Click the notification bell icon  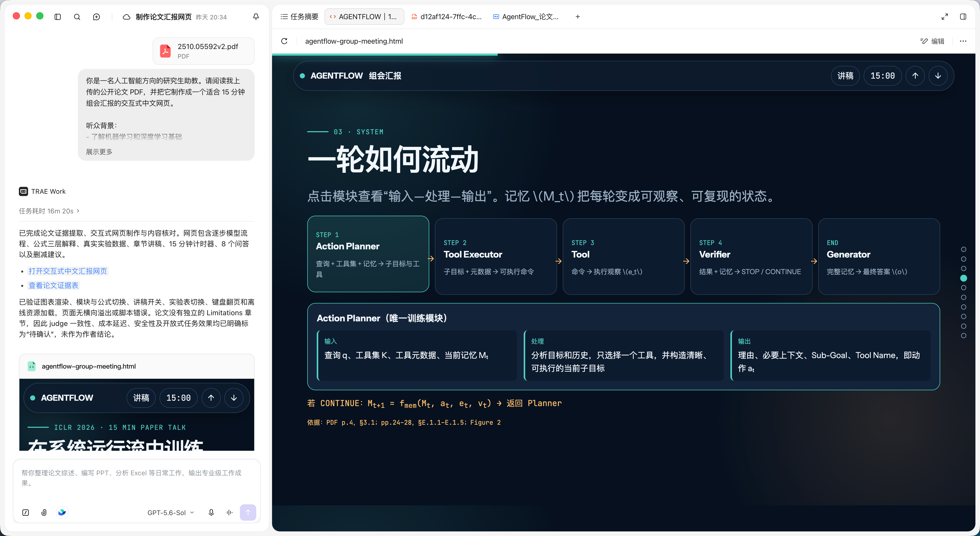pyautogui.click(x=256, y=17)
